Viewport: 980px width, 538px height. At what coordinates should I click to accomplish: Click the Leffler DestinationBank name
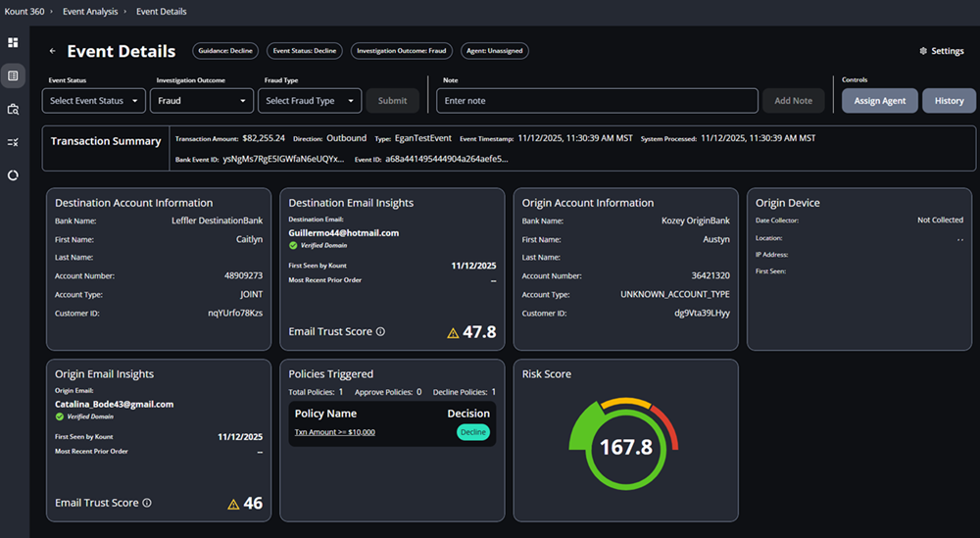(218, 220)
